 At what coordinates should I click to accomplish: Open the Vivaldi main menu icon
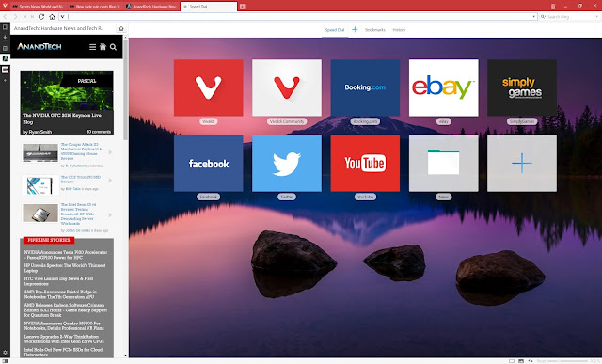5,6
